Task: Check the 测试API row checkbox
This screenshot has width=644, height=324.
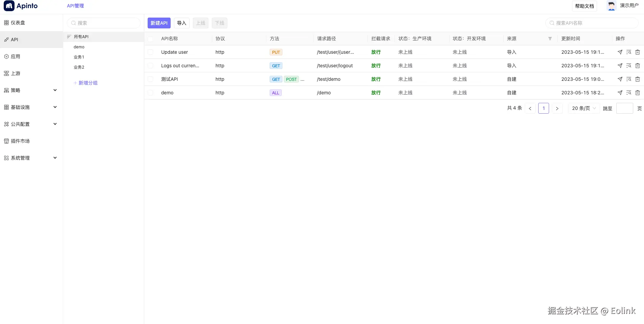Action: coord(150,79)
